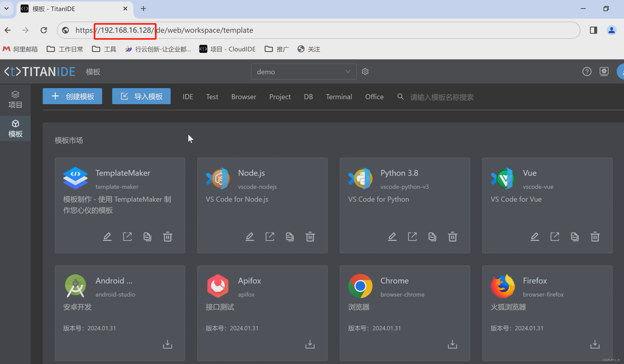Export the Node.js template
The width and height of the screenshot is (624, 364).
tap(270, 237)
